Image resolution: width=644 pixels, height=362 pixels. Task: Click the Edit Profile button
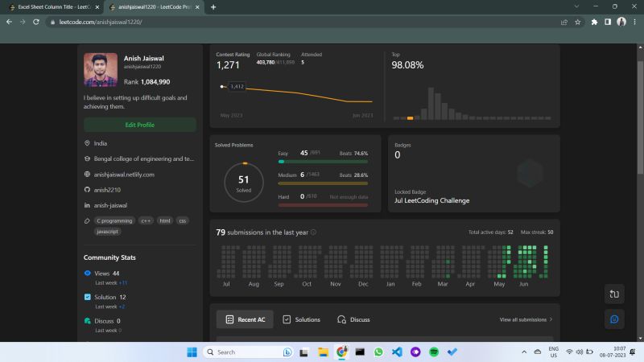click(140, 125)
